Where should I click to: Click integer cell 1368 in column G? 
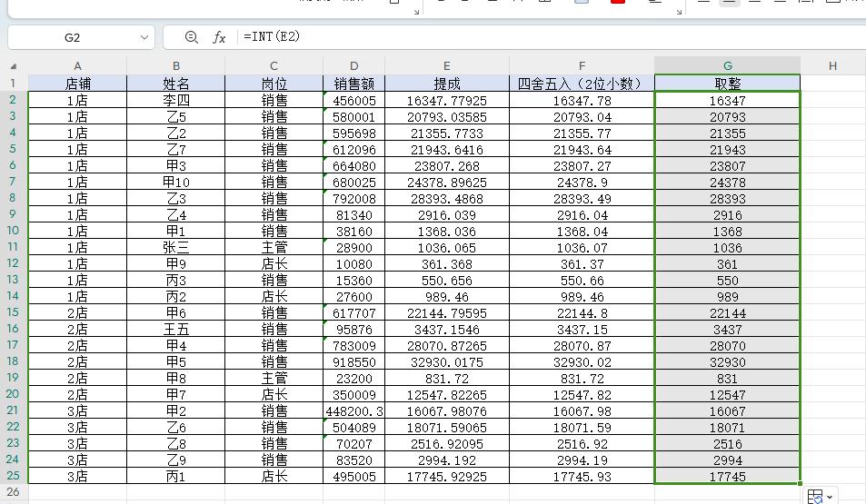(x=727, y=232)
